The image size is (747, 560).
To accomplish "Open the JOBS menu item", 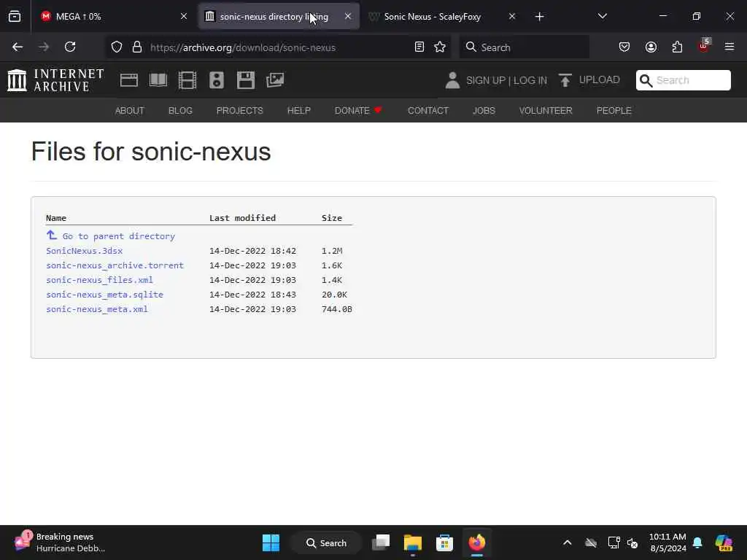I will point(484,111).
